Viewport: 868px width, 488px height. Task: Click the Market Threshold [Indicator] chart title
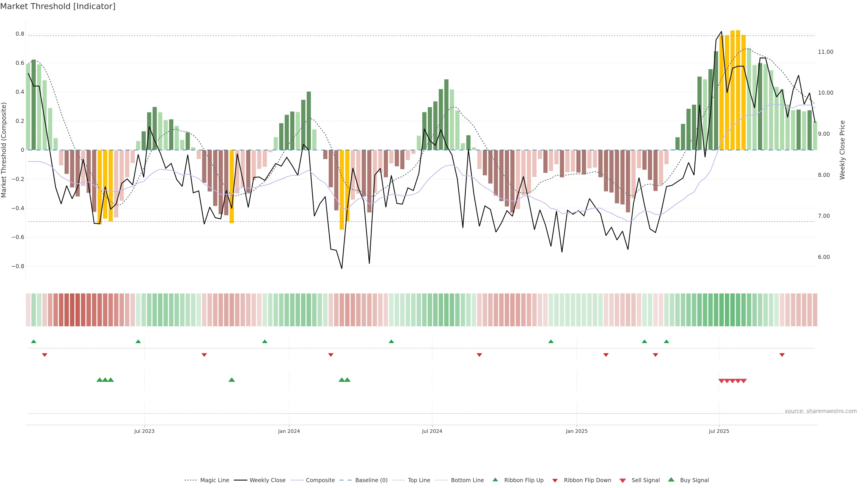58,6
